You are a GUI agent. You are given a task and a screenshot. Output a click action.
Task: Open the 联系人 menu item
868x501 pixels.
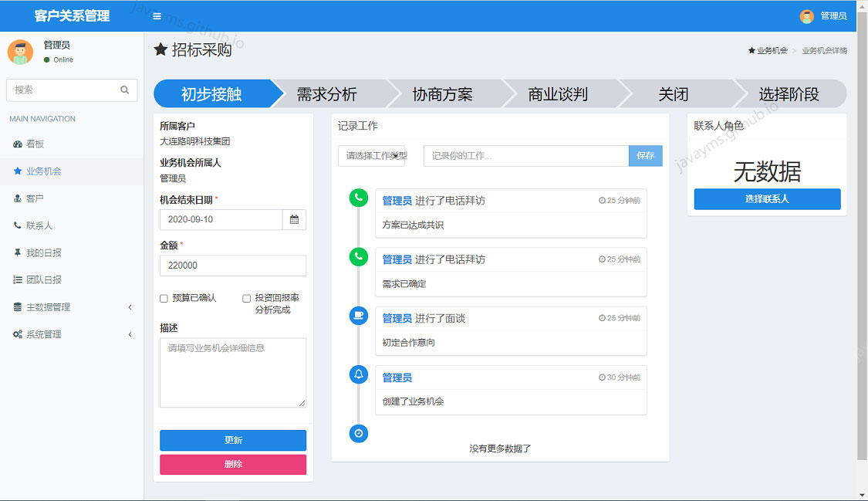72,225
